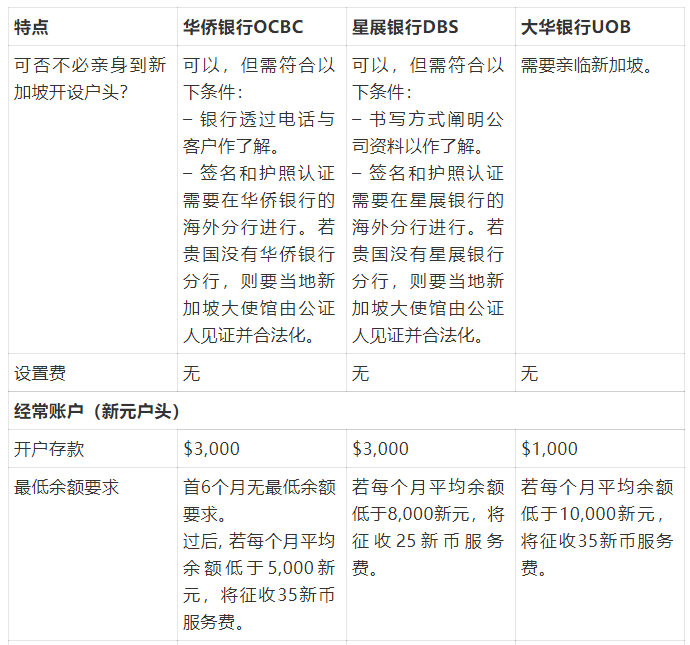Click DBS text '低于8,000新元'
Screen dimensions: 690x645
[410, 514]
